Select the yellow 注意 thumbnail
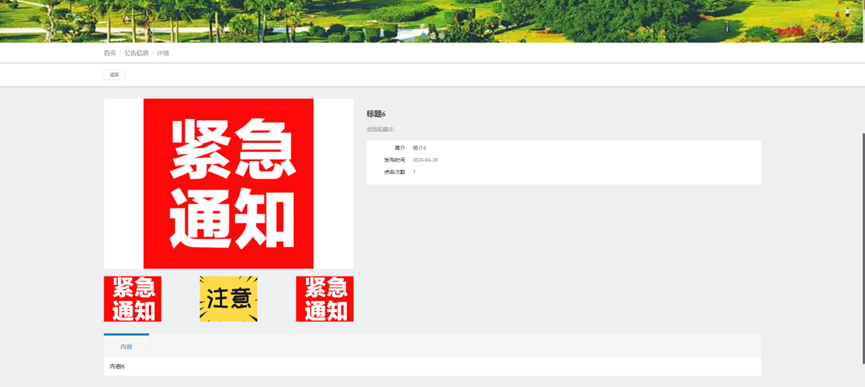This screenshot has width=865, height=387. (x=228, y=299)
